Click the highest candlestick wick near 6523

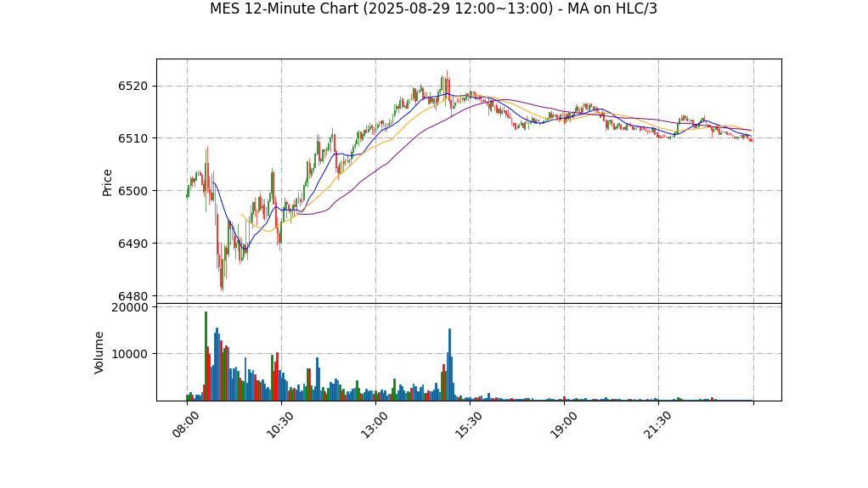pyautogui.click(x=447, y=83)
